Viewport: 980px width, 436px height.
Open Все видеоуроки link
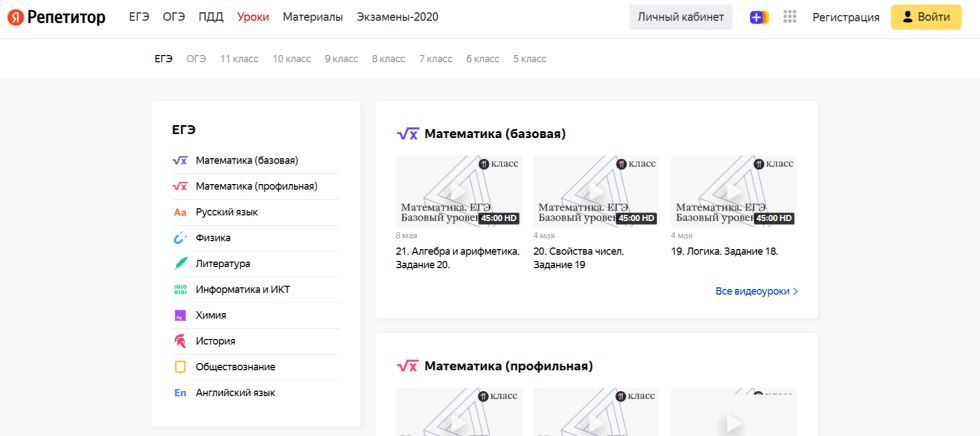[x=757, y=291]
